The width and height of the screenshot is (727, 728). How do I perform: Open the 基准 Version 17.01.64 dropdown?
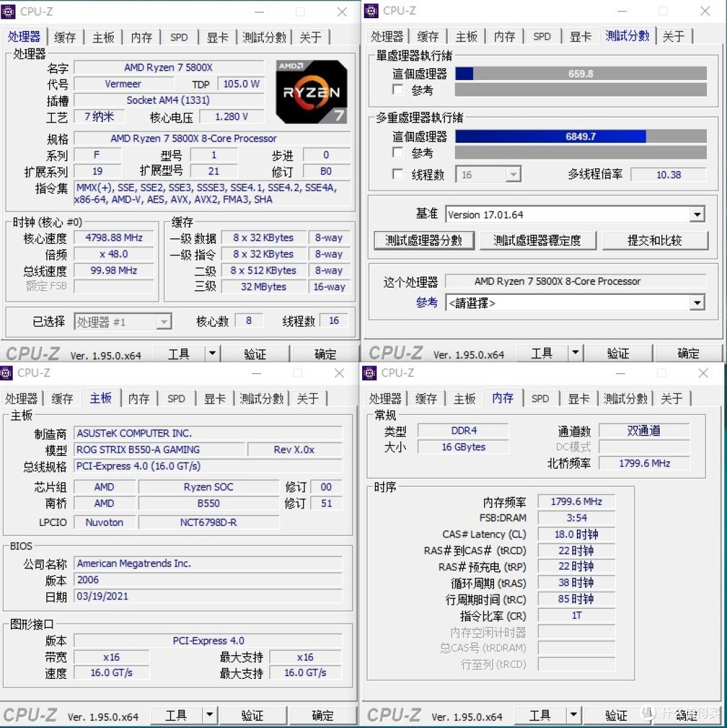coord(697,215)
